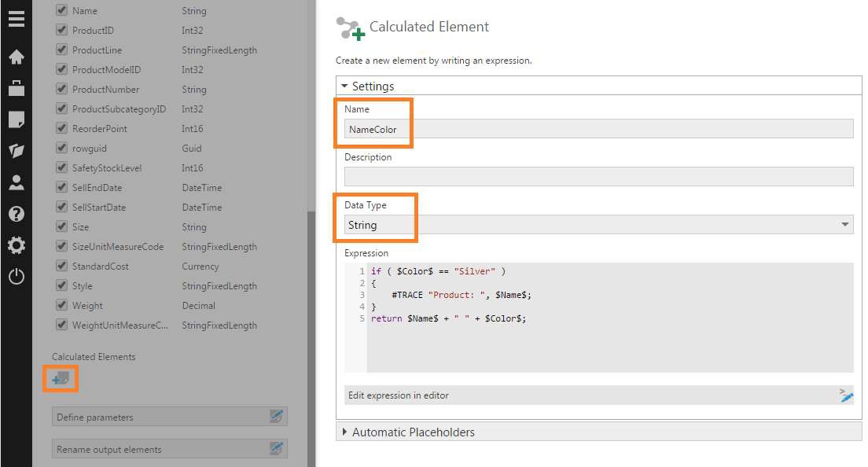The image size is (868, 467).
Task: Click the Edit expression in editor pencil icon
Action: (x=845, y=397)
